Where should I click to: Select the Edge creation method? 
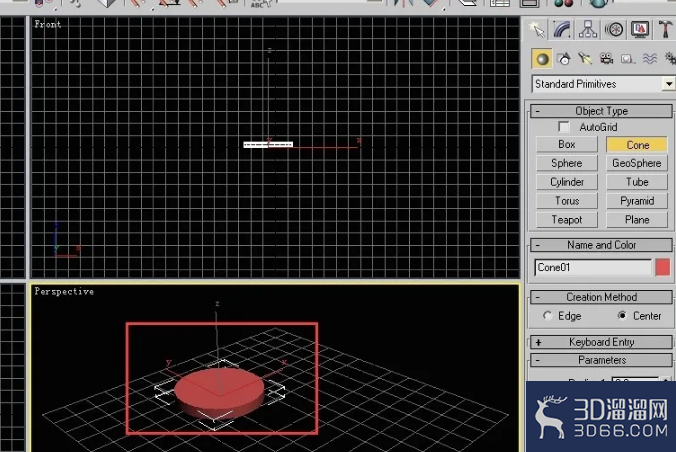(547, 316)
